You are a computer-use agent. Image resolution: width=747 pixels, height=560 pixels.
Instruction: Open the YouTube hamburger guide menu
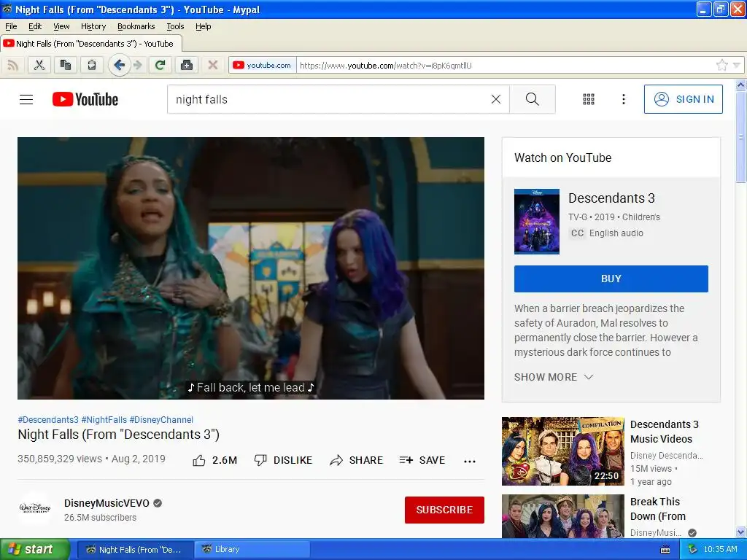coord(26,99)
